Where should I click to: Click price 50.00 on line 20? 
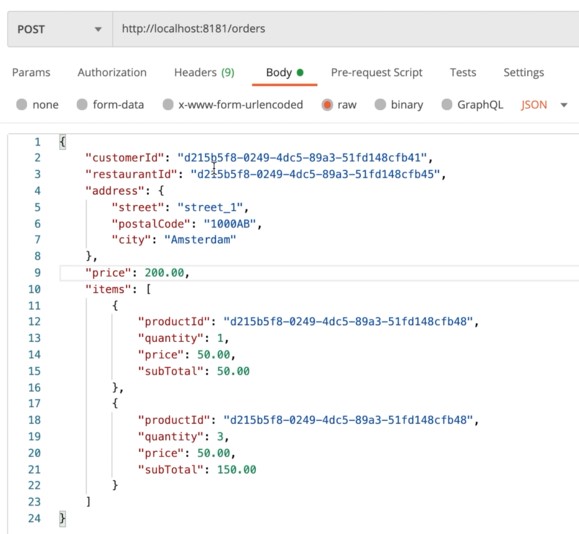click(x=213, y=453)
